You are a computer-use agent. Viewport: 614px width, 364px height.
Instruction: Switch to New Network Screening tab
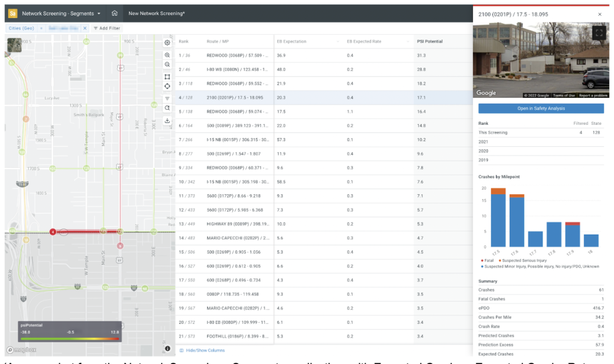coord(156,13)
